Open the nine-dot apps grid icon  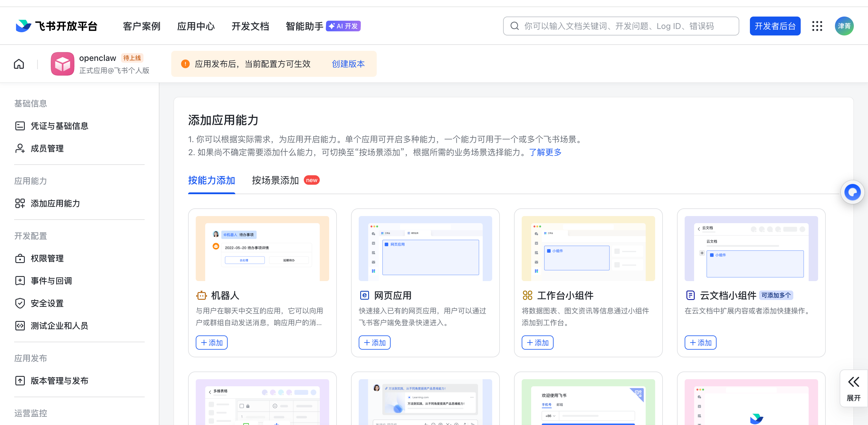pyautogui.click(x=817, y=26)
